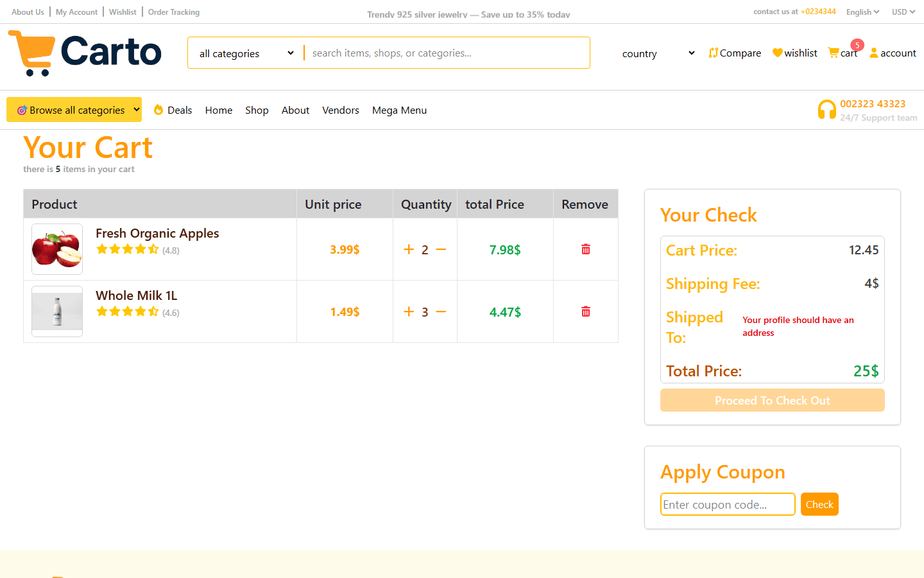Open the wishlist from the header

(x=794, y=53)
